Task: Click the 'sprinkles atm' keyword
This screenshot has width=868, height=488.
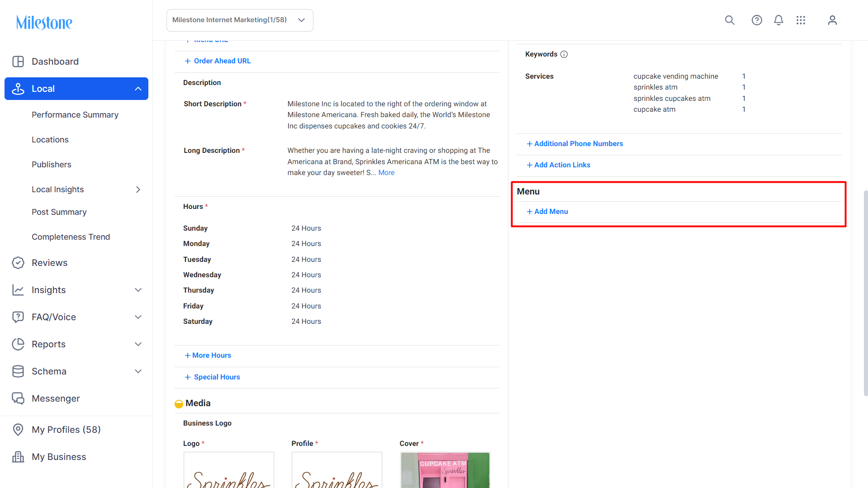Action: point(655,87)
